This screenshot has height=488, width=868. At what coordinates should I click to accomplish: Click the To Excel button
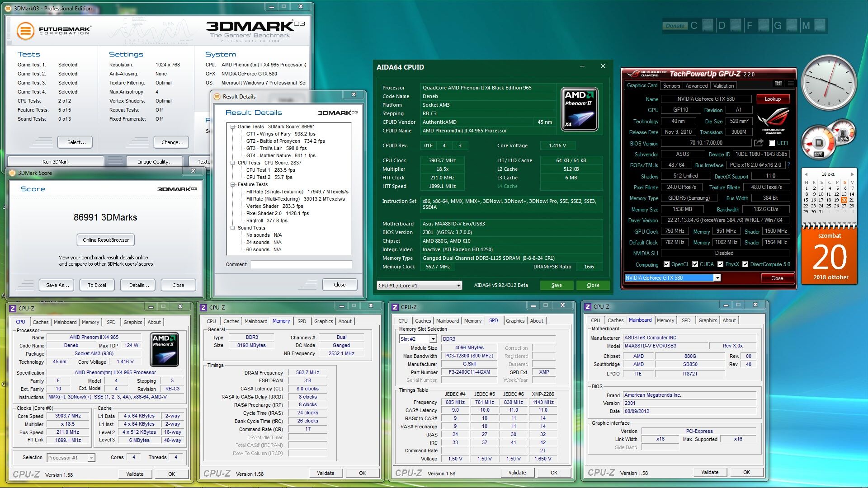click(x=97, y=285)
